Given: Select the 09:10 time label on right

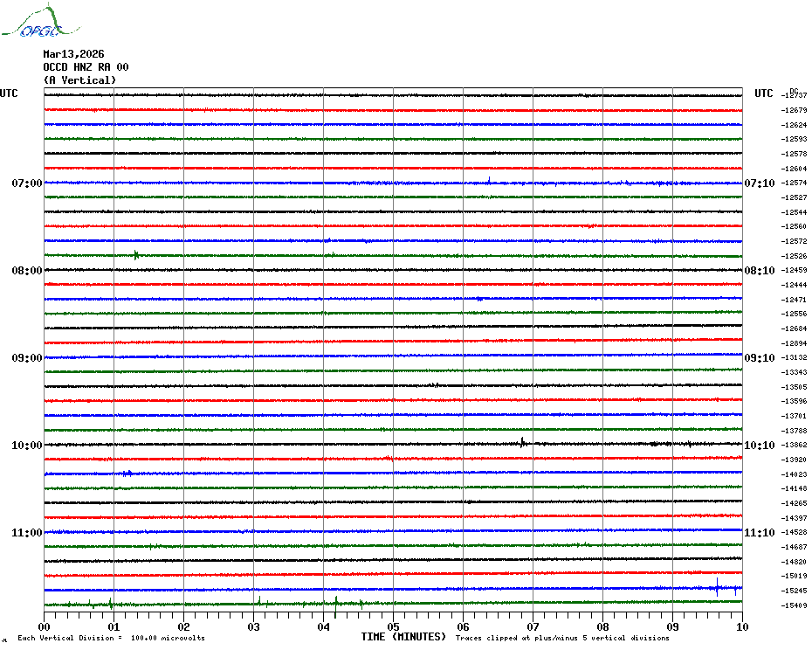Looking at the screenshot, I should (x=759, y=358).
